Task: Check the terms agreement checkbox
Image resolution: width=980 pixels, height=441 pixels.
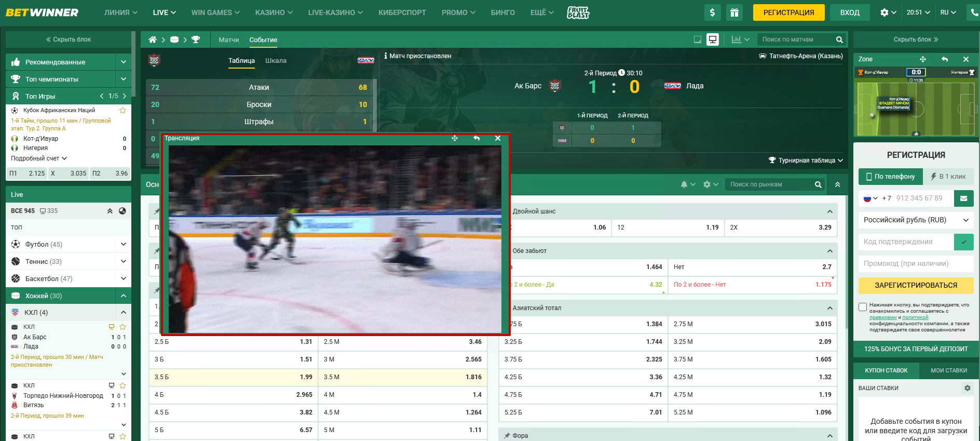Action: (863, 307)
